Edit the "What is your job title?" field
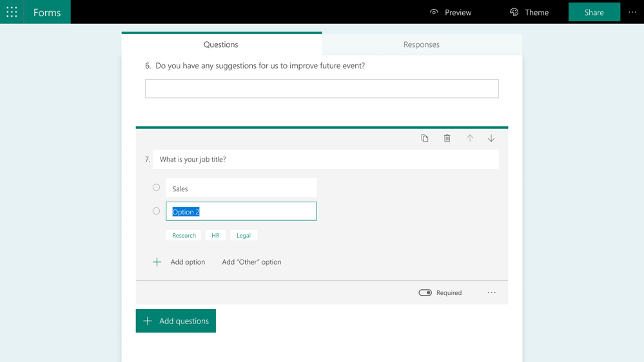The width and height of the screenshot is (644, 362). (x=326, y=159)
